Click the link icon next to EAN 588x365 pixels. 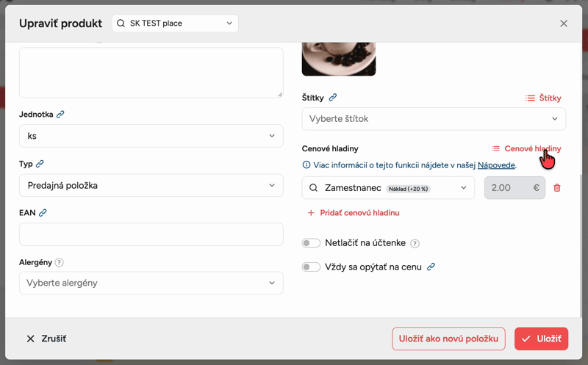tap(43, 212)
